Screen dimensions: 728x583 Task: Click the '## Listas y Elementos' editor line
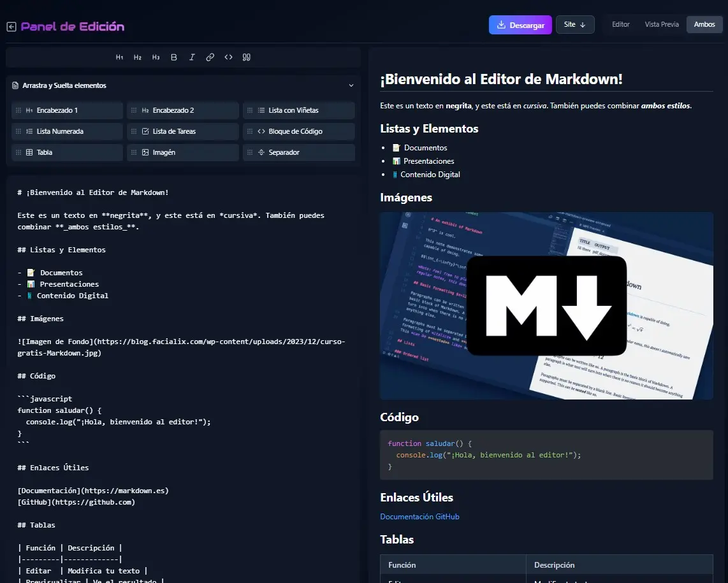(62, 250)
